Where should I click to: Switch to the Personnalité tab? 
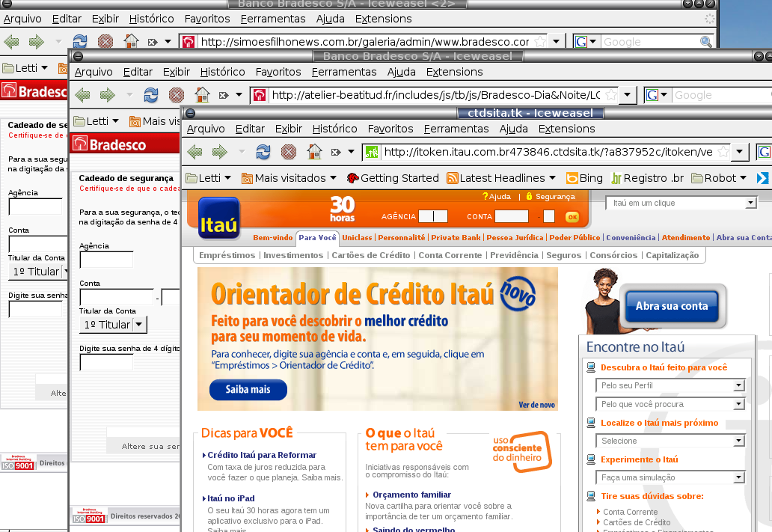point(401,237)
